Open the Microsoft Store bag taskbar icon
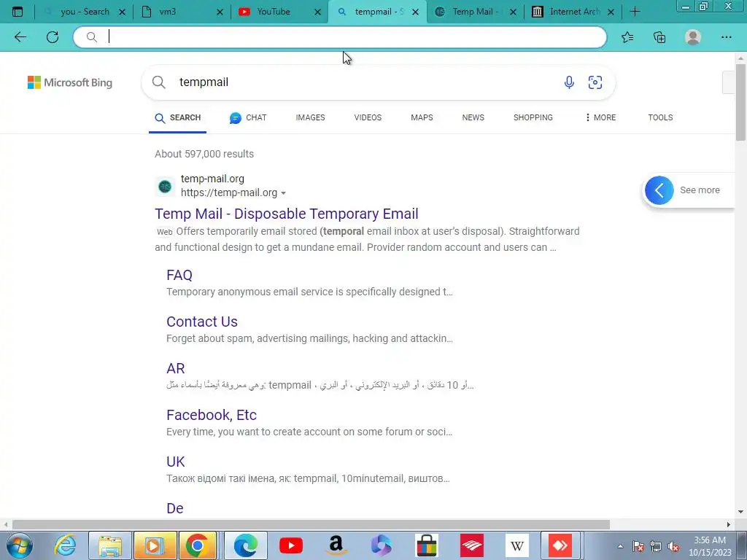747x560 pixels. tap(426, 545)
